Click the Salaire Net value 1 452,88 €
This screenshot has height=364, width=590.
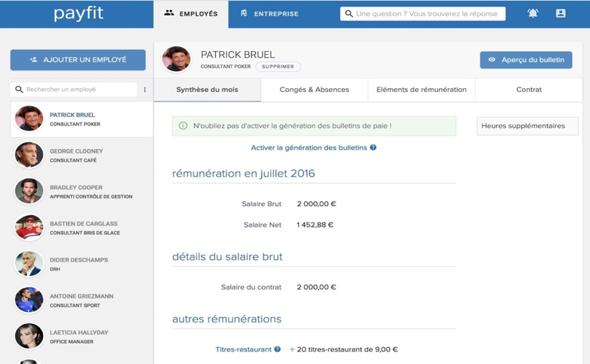(x=315, y=225)
